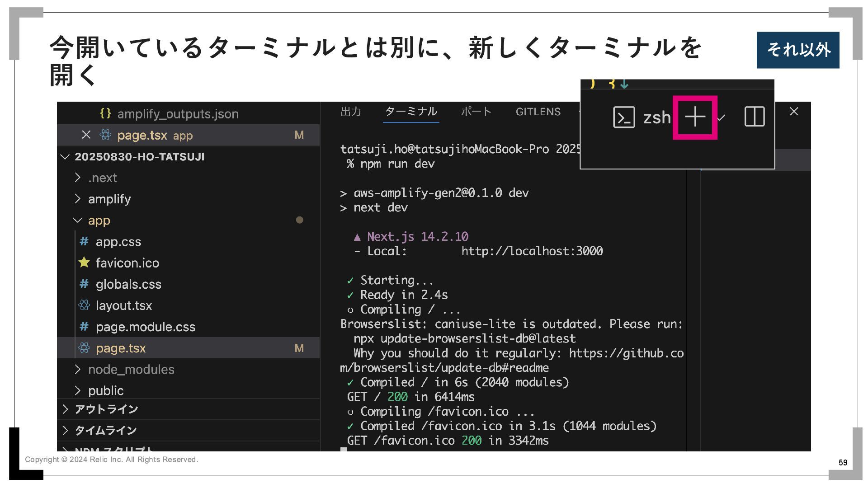Click the braces icon of amplify_outputs.json
Image resolution: width=868 pixels, height=488 pixels.
click(x=105, y=113)
